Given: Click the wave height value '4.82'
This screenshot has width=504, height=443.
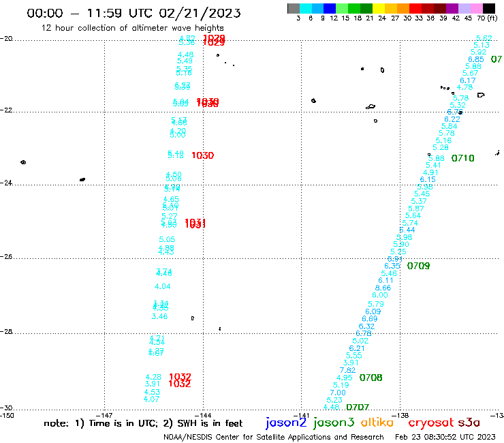Looking at the screenshot, I should 187,38.
